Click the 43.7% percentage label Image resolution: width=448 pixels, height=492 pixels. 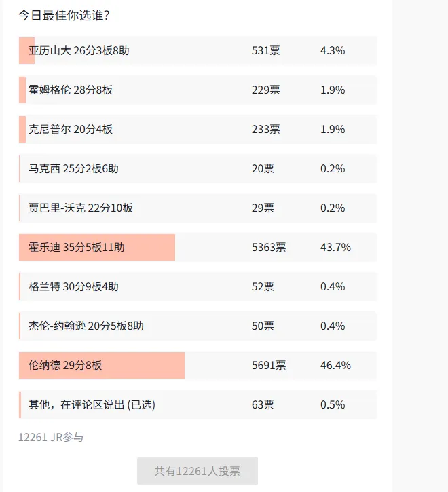[x=335, y=248]
